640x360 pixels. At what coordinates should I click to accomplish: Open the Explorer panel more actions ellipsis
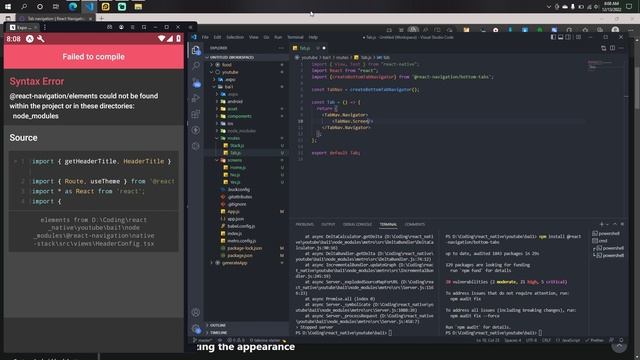coord(281,48)
